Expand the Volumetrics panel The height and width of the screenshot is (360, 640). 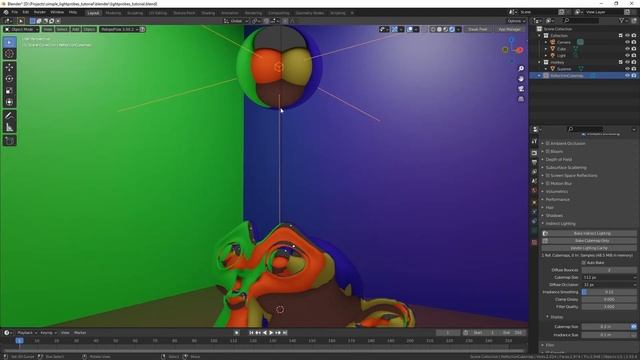[x=557, y=191]
